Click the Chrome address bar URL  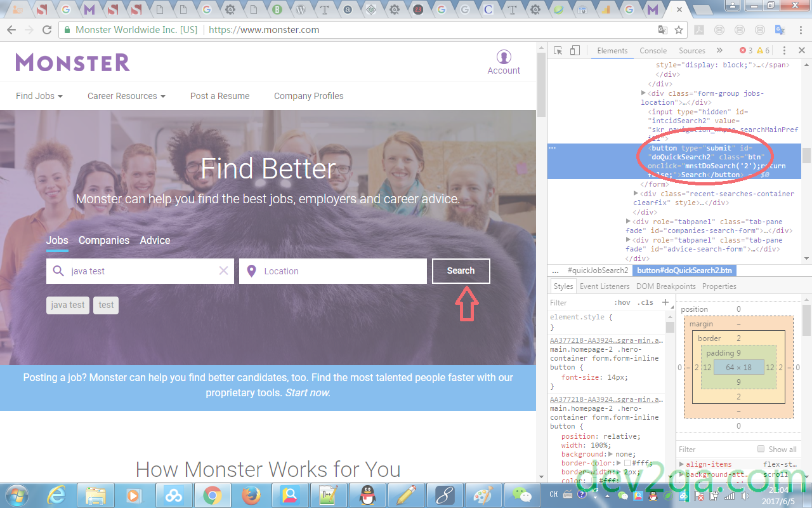coord(264,30)
